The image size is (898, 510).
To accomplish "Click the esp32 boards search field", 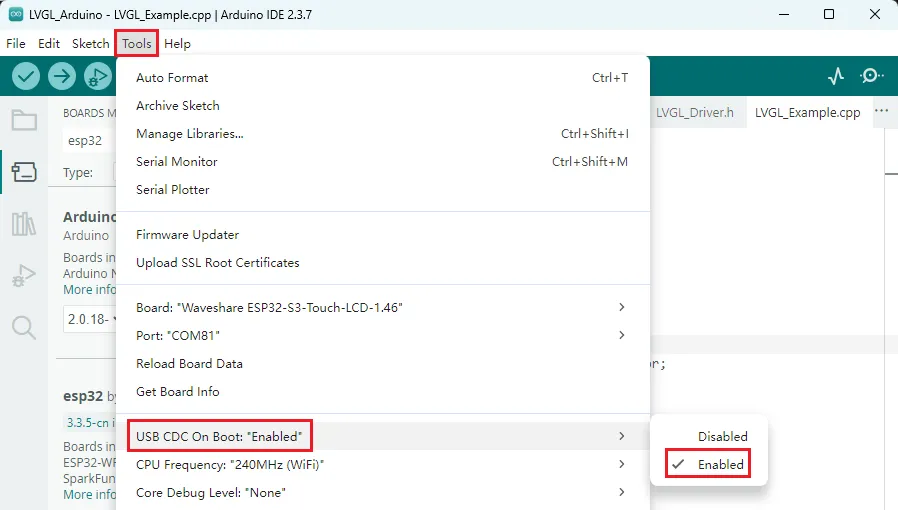I will coord(89,140).
